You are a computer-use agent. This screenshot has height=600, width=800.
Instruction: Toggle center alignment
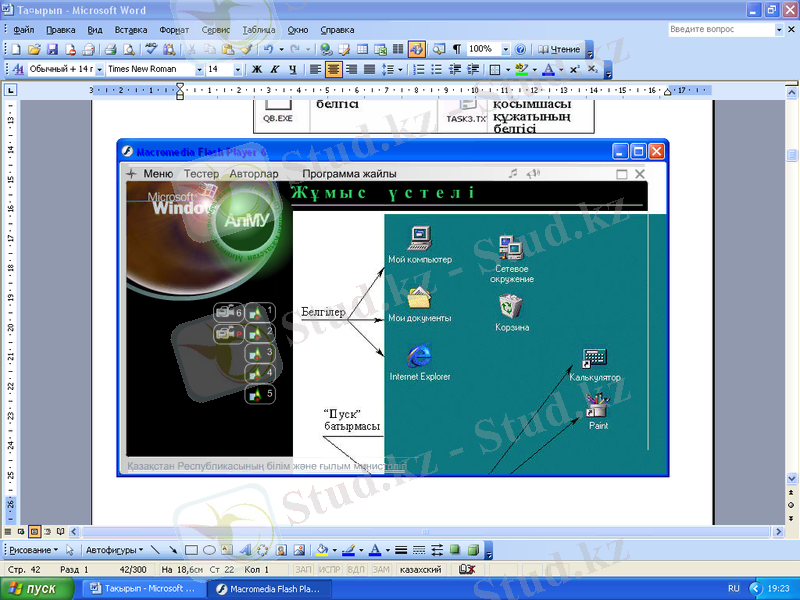click(333, 70)
